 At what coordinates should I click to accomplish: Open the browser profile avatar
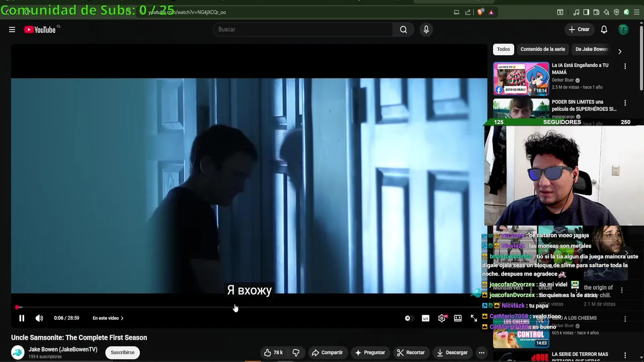coord(626,12)
